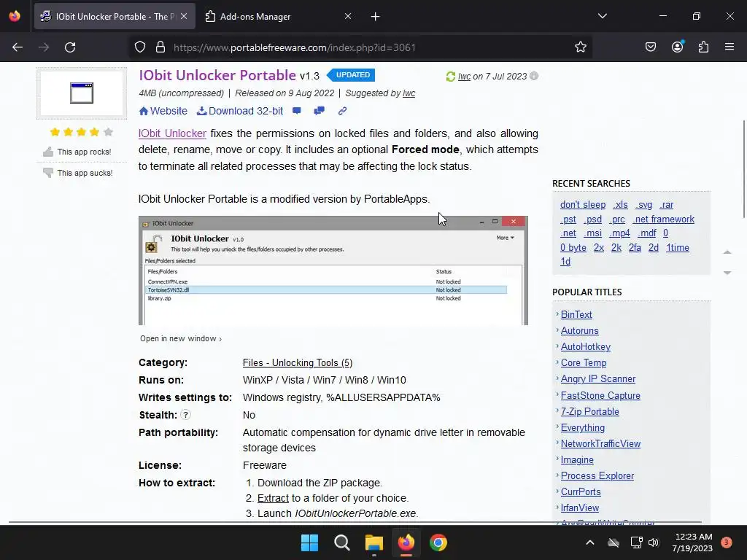Click the app's Website home link
This screenshot has height=560, width=747.
(x=163, y=111)
